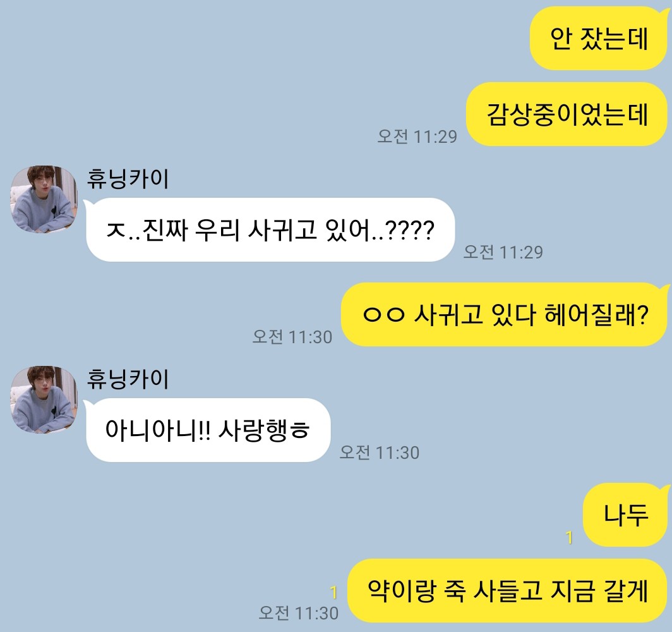Tap timestamp 오전 11:29 beside 사귀고 있어 message
This screenshot has width=672, height=632.
tap(503, 252)
